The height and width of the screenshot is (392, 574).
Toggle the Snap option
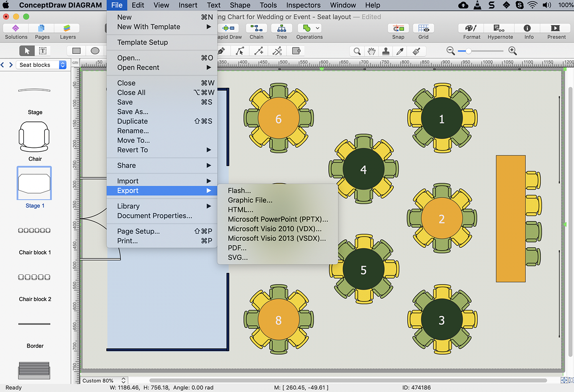pos(398,31)
